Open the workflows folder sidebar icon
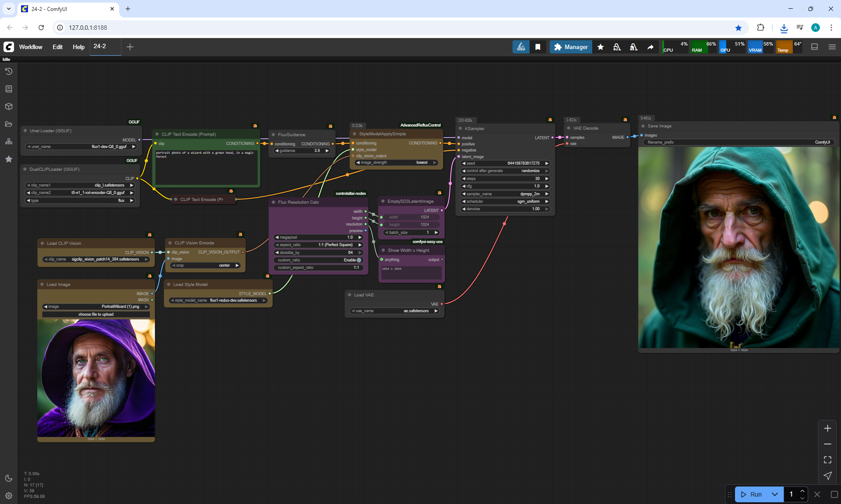 pos(8,124)
